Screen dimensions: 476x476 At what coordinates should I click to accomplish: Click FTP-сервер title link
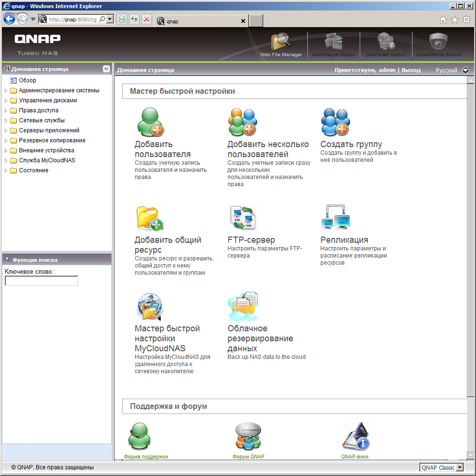coord(251,240)
